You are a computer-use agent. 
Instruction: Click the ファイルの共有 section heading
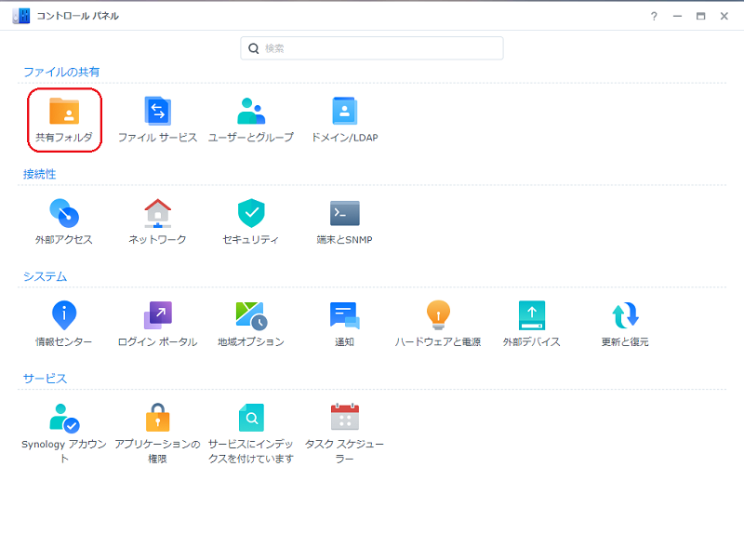point(61,73)
